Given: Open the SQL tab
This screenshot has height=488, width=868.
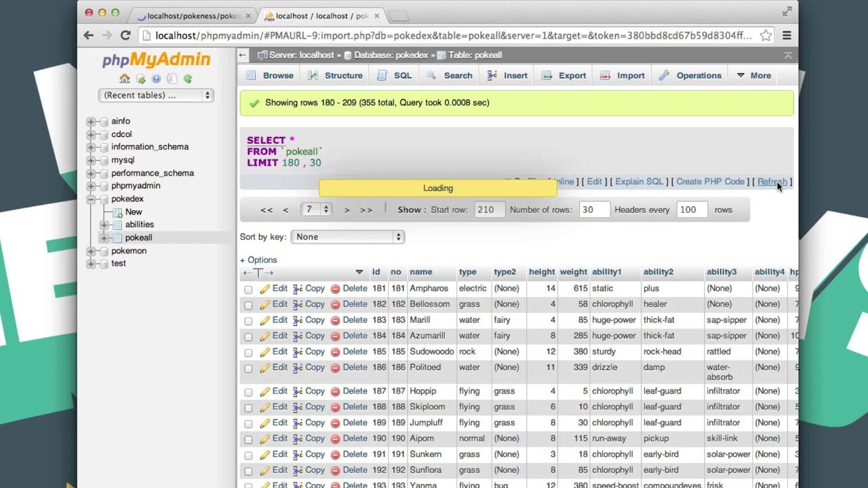Looking at the screenshot, I should 394,75.
